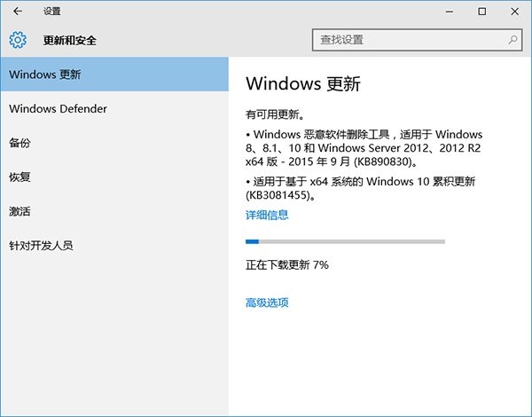Image resolution: width=532 pixels, height=417 pixels.
Task: Open the 备份 section
Action: 113,143
